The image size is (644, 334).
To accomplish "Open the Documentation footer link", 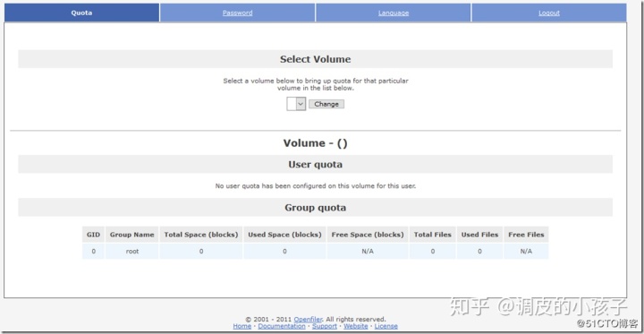I will (282, 326).
